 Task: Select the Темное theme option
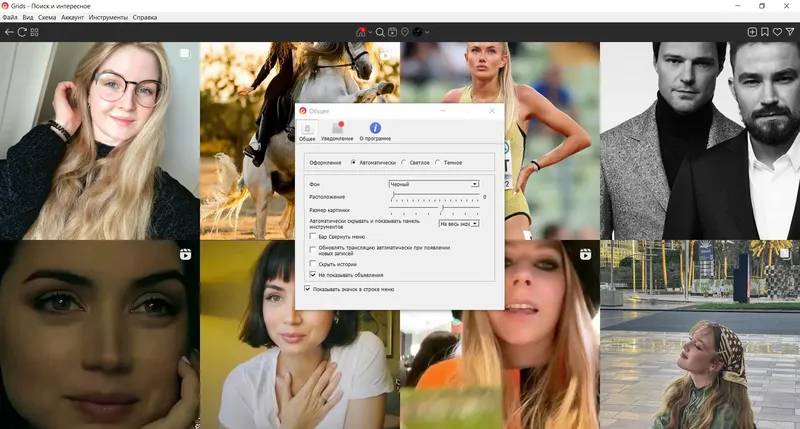click(437, 162)
